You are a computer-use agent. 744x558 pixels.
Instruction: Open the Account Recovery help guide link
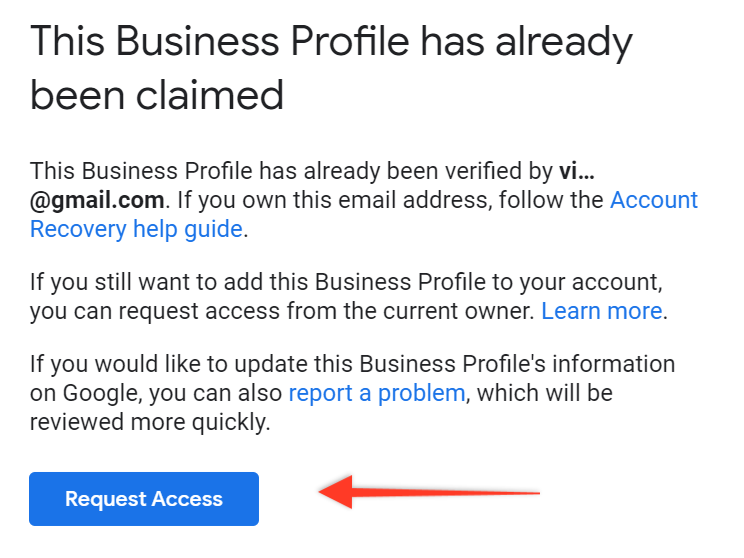653,199
